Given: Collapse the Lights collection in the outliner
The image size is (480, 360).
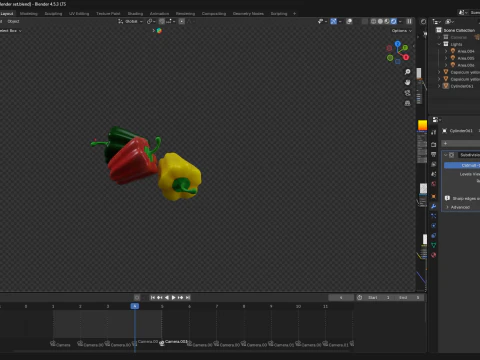Looking at the screenshot, I should [x=439, y=44].
